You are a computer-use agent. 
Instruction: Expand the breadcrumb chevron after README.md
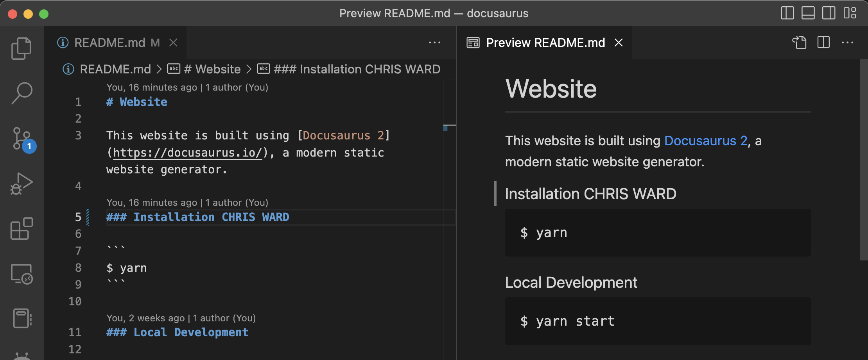pyautogui.click(x=159, y=69)
